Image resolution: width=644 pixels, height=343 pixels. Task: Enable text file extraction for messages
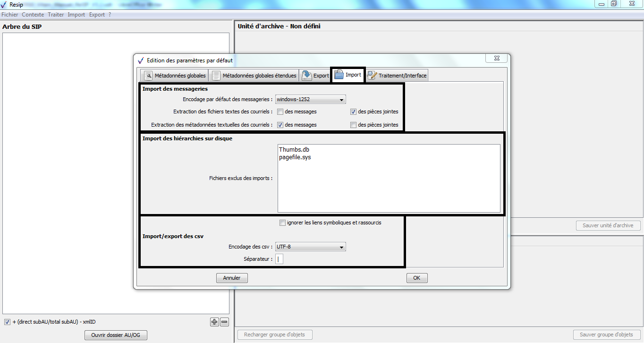tap(280, 112)
